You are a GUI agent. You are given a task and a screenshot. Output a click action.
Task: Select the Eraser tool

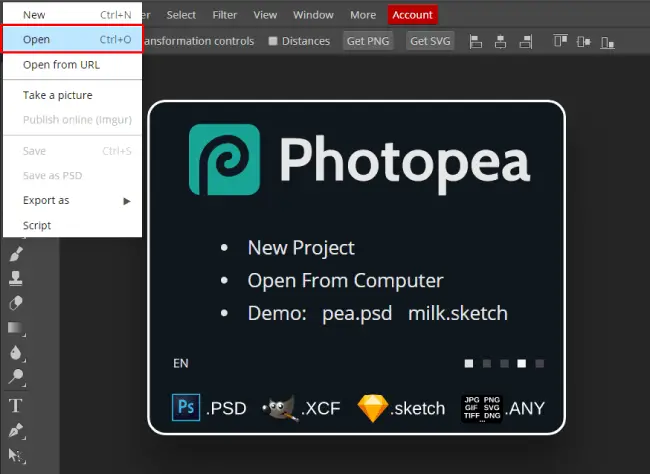pos(16,303)
